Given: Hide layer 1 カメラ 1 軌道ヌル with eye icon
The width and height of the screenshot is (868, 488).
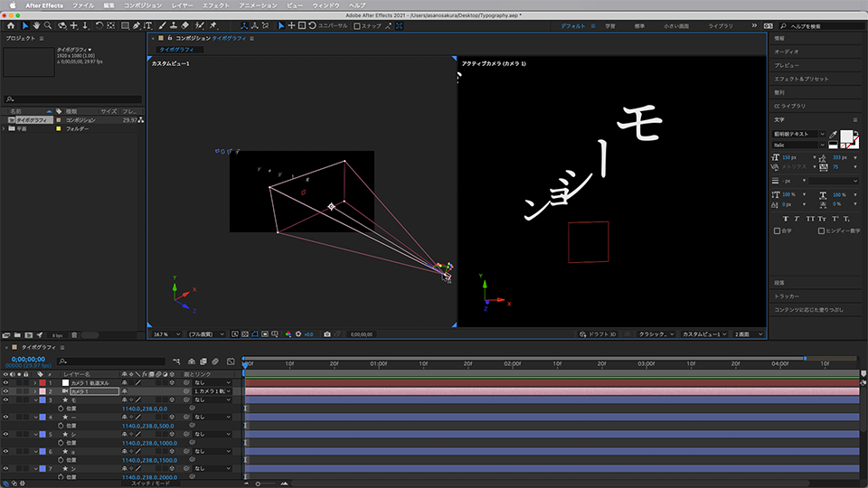Looking at the screenshot, I should pyautogui.click(x=6, y=383).
